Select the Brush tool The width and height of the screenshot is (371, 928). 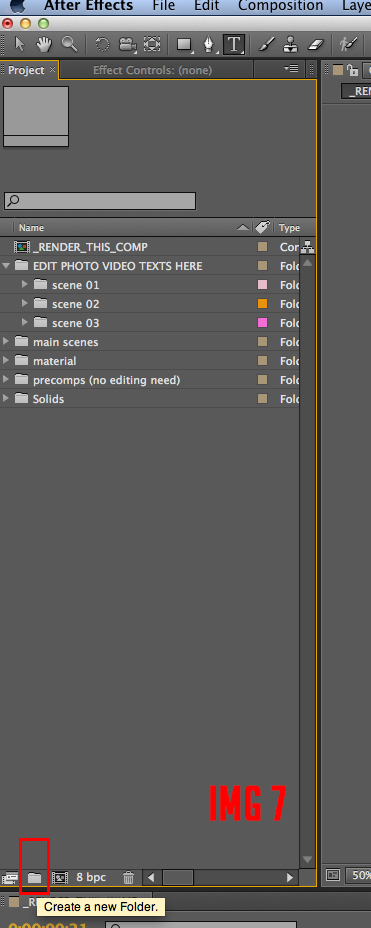(x=266, y=44)
